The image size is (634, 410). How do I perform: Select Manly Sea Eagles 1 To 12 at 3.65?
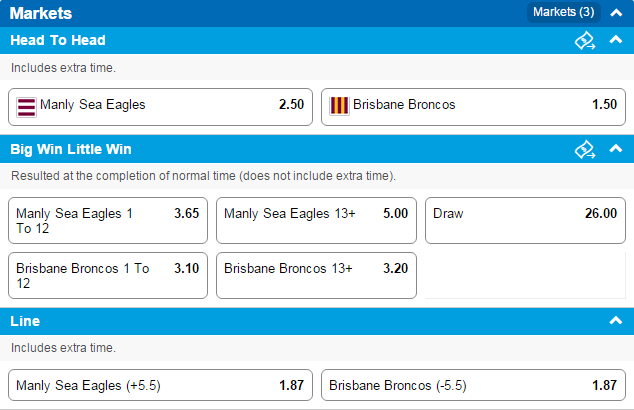(x=108, y=220)
